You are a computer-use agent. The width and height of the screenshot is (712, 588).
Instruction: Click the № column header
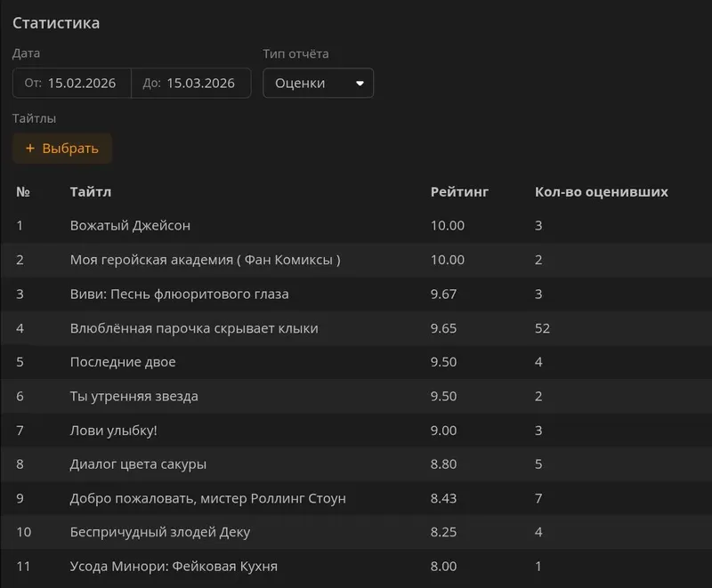(23, 192)
